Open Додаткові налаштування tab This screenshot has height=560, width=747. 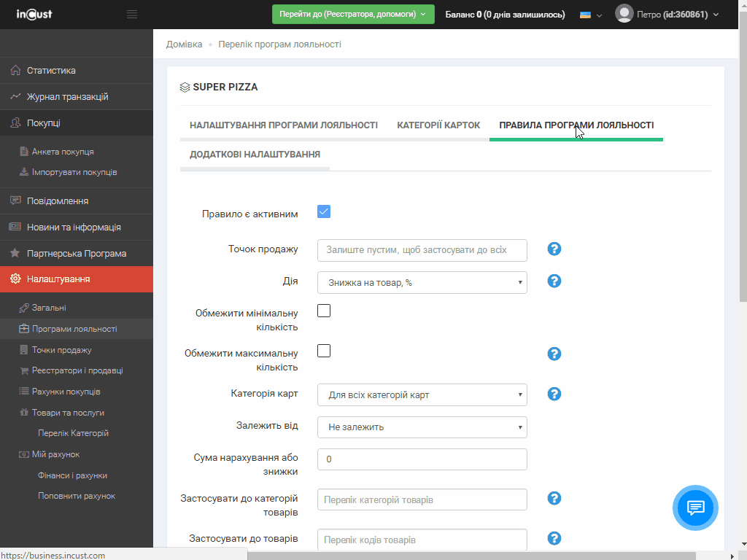click(x=255, y=155)
